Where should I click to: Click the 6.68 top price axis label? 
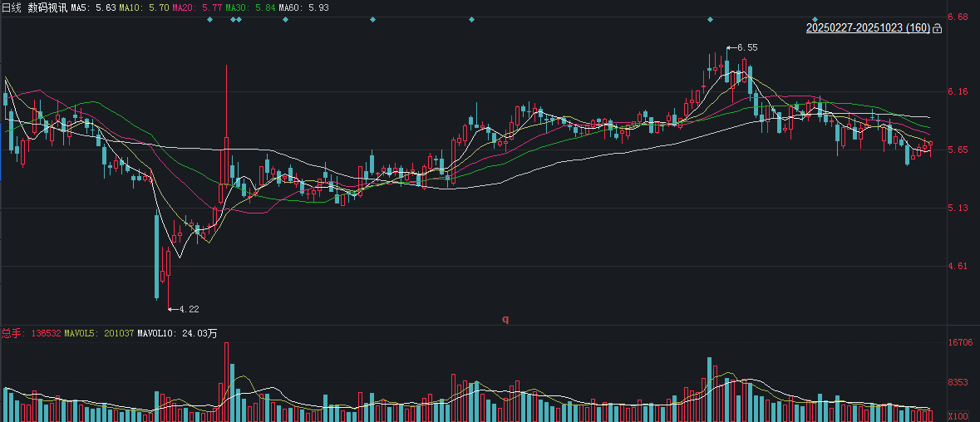pyautogui.click(x=959, y=17)
